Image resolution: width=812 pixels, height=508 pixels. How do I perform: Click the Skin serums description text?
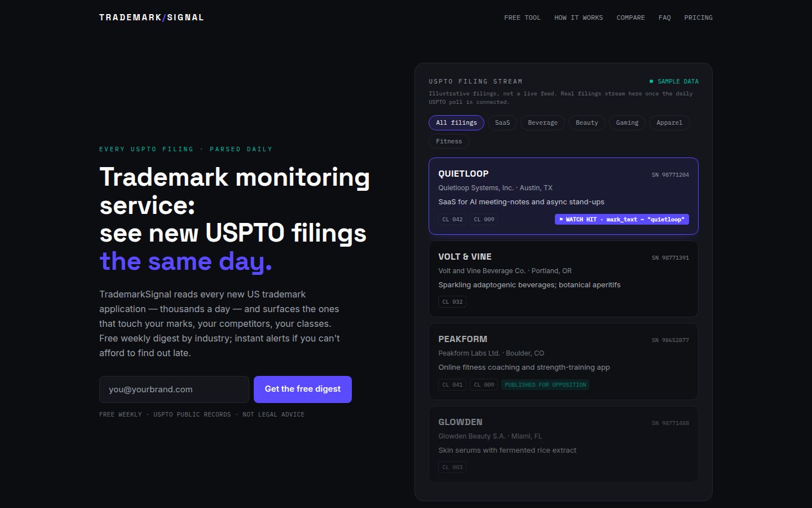[507, 450]
